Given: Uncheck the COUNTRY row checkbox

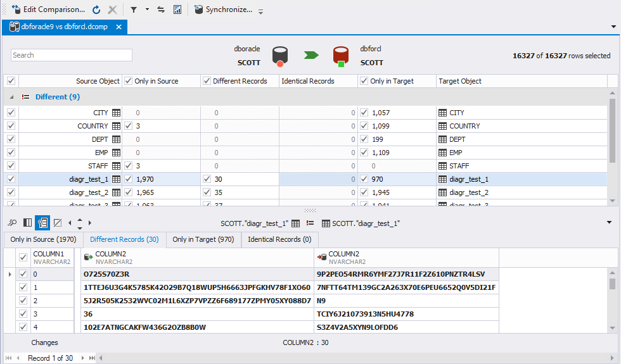Looking at the screenshot, I should (x=11, y=126).
